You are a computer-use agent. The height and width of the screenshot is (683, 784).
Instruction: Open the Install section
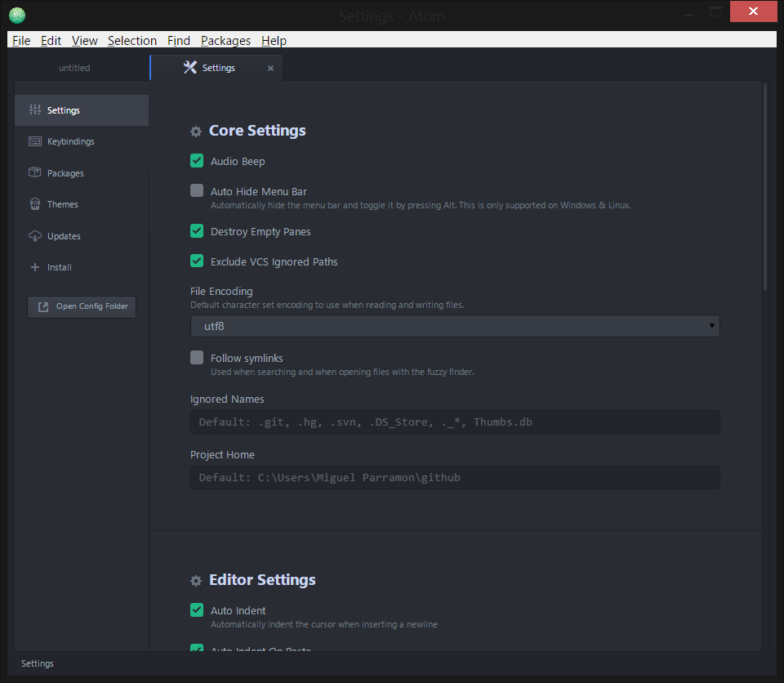click(x=82, y=267)
